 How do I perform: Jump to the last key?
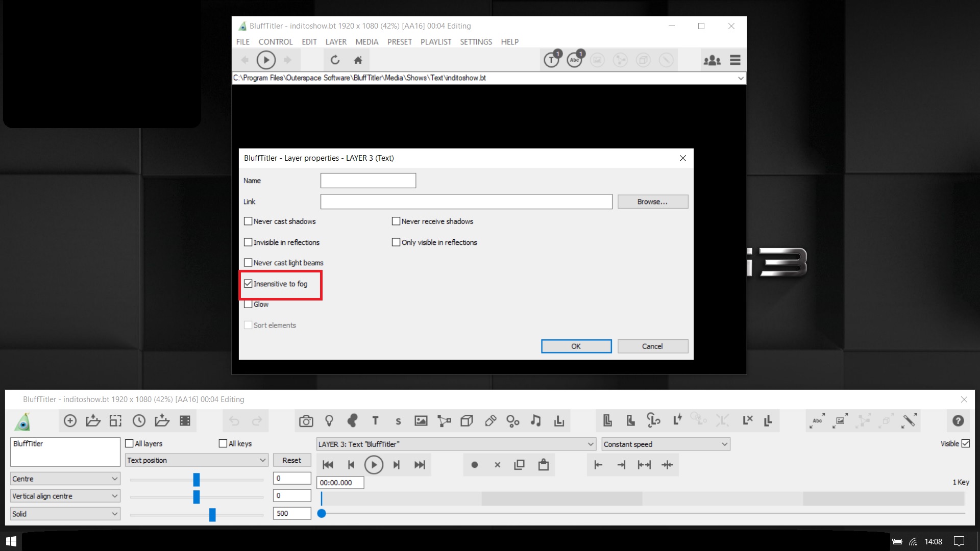pos(420,465)
